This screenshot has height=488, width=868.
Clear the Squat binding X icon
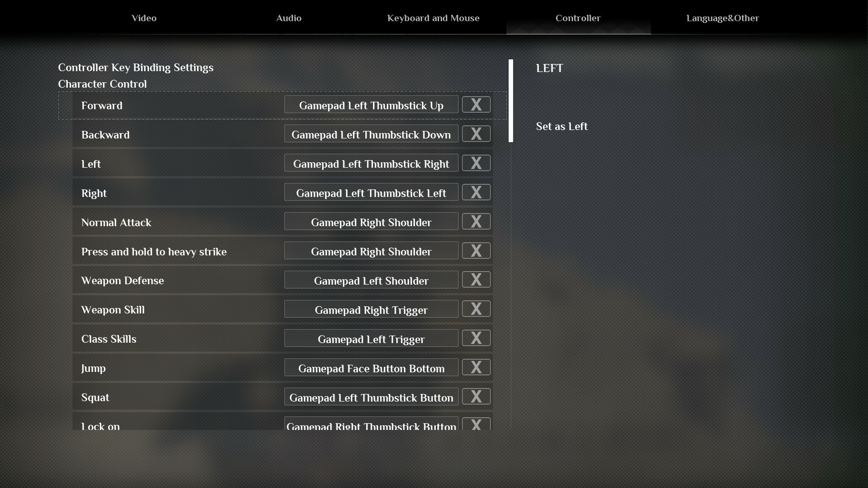point(476,396)
